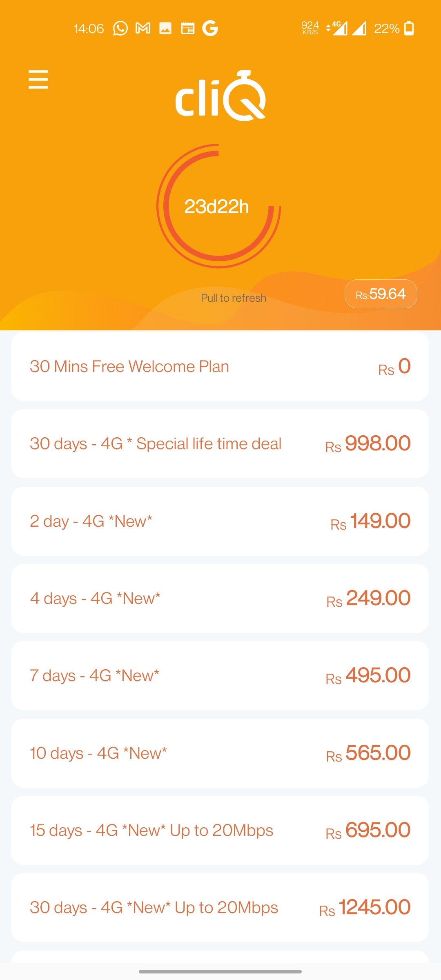The width and height of the screenshot is (441, 980).
Task: Choose 30 days Special life time deal
Action: 220,443
